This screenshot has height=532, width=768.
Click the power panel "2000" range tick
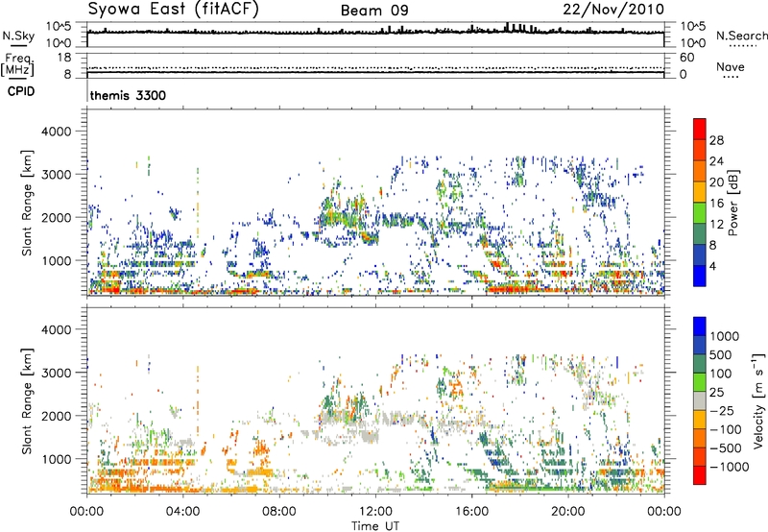(x=56, y=217)
